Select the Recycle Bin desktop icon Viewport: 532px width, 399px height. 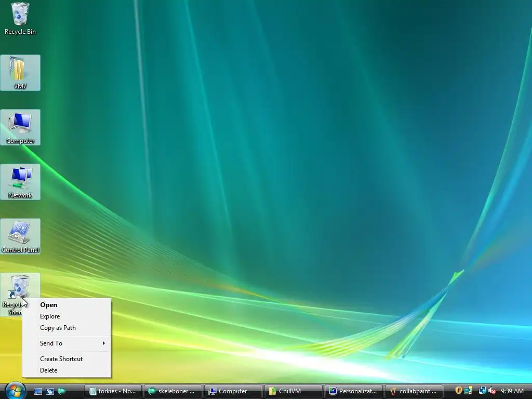coord(20,18)
